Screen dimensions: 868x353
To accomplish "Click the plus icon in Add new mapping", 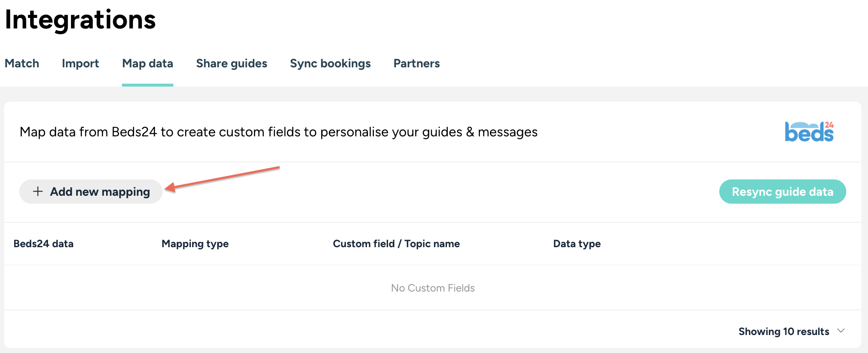I will (38, 192).
